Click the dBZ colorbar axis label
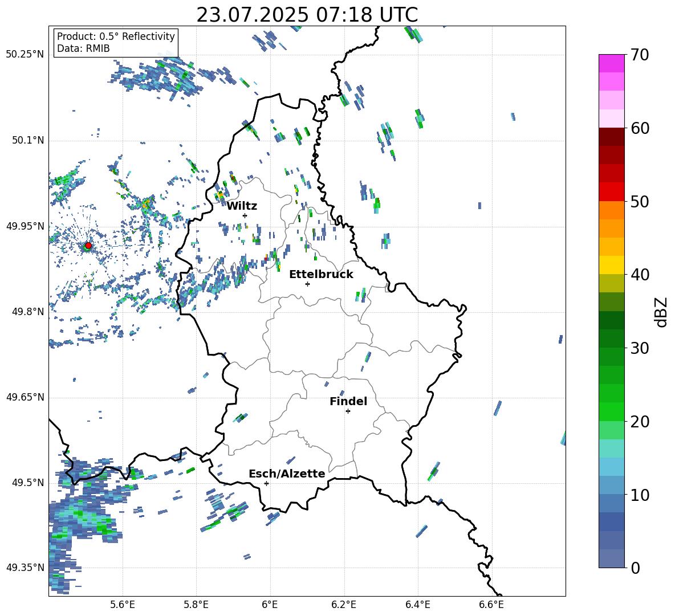675x616 pixels. pos(662,312)
